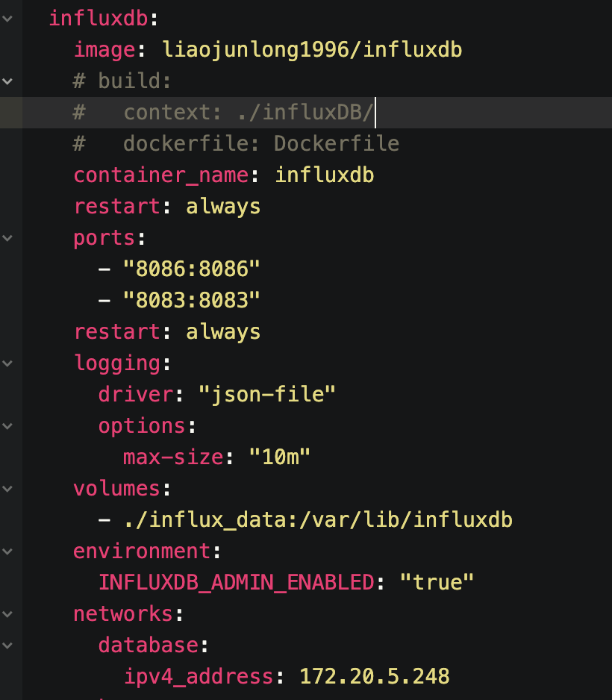This screenshot has height=700, width=612.
Task: Click the "true" value
Action: click(437, 583)
